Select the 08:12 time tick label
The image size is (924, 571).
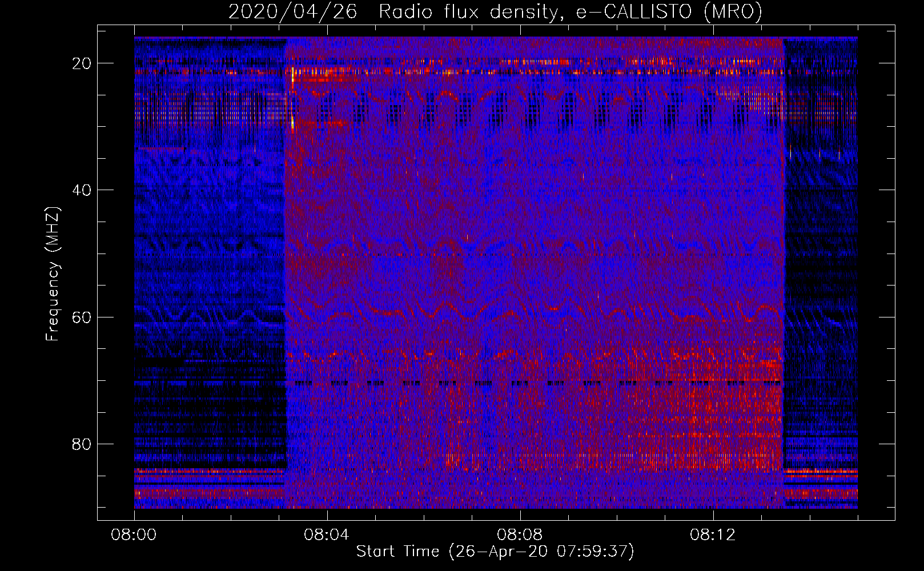point(713,535)
